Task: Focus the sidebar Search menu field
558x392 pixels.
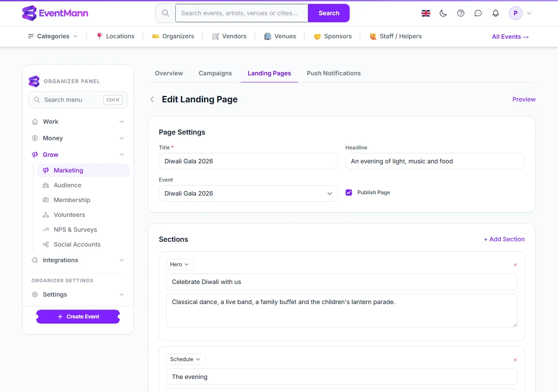Action: [x=78, y=100]
